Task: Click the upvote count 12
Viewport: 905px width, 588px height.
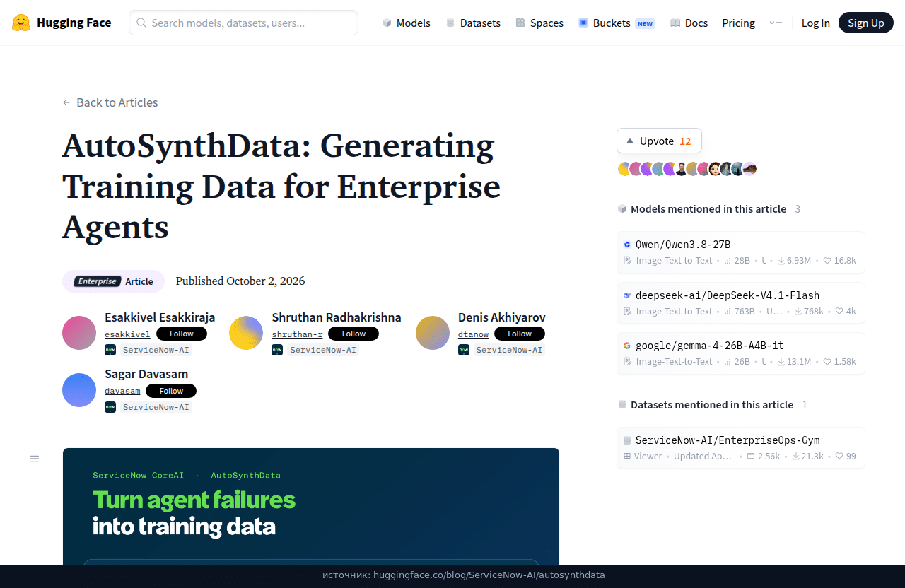Action: [685, 141]
